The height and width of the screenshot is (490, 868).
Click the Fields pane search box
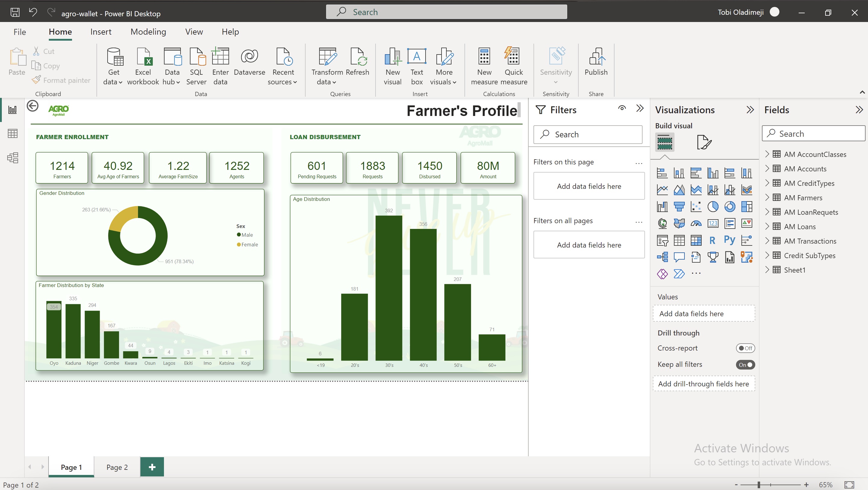[x=813, y=133]
